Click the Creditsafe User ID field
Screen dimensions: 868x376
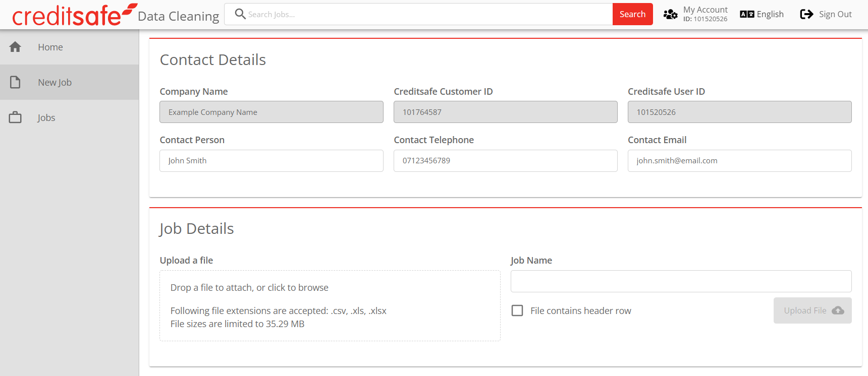pyautogui.click(x=740, y=112)
